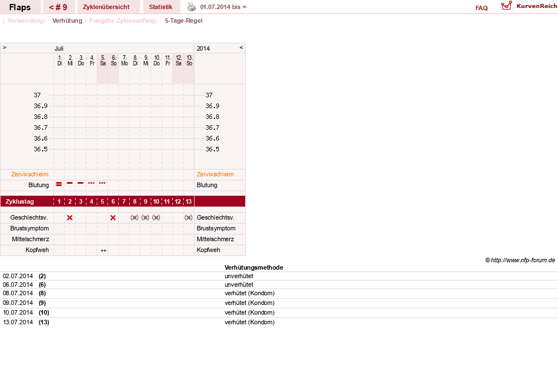Collapse chart with right '<' arrow
Screen dimensions: 558x392
point(241,47)
